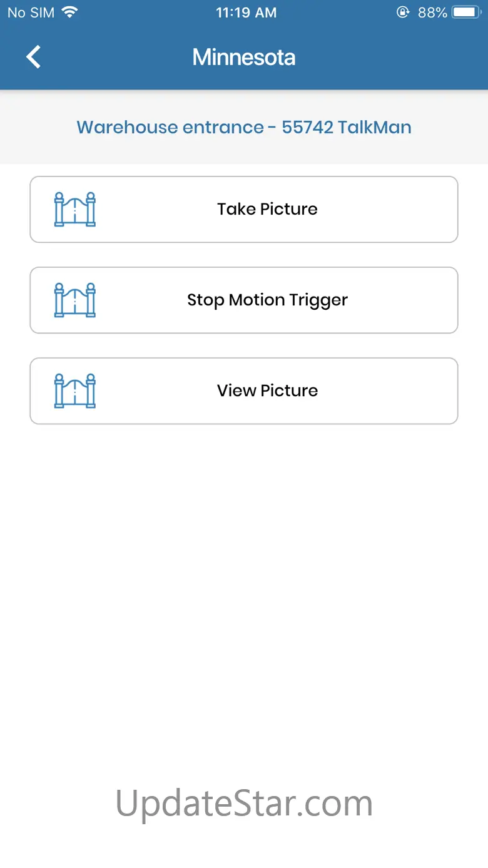Tap blue header bar right of Minnesota
This screenshot has height=868, width=488.
coord(388,57)
